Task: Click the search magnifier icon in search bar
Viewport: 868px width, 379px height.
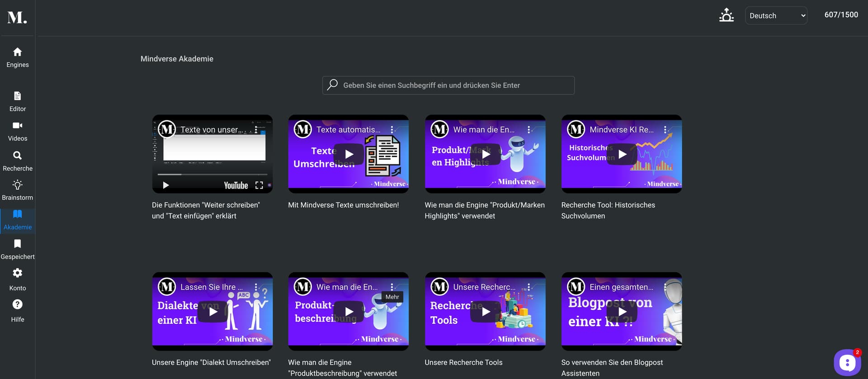Action: coord(333,85)
